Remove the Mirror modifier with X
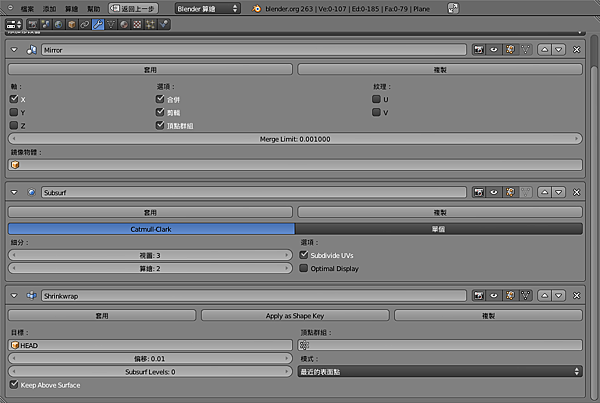600x403 pixels. pos(576,49)
